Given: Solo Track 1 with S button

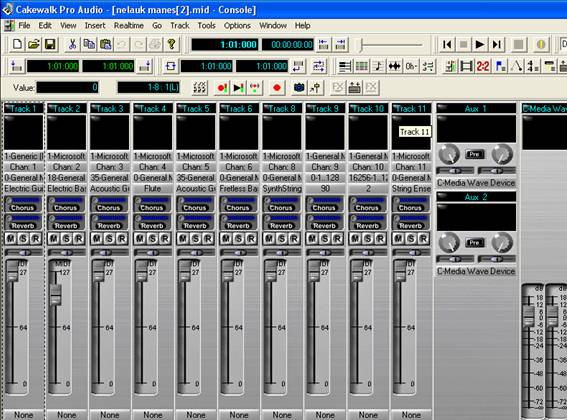Looking at the screenshot, I should pos(24,238).
